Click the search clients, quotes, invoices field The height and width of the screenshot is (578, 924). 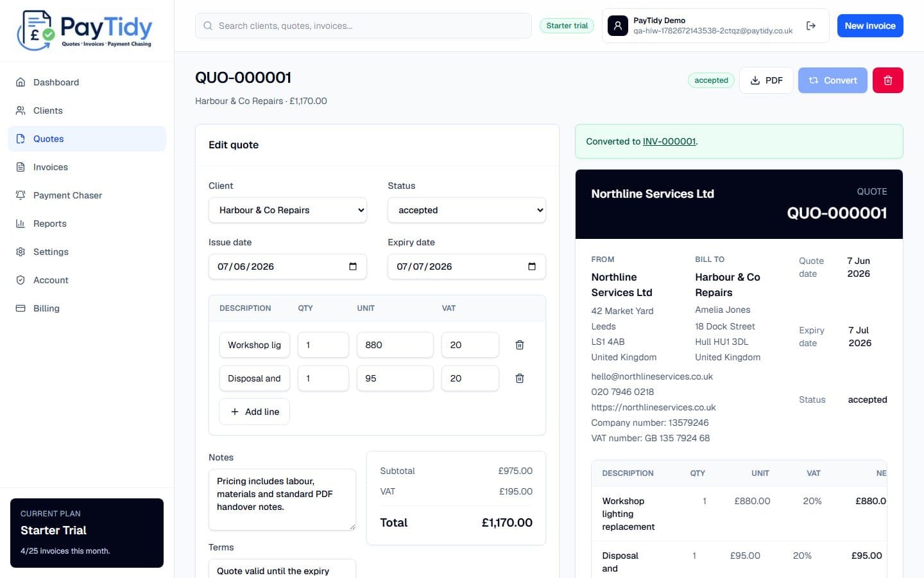[x=363, y=26]
